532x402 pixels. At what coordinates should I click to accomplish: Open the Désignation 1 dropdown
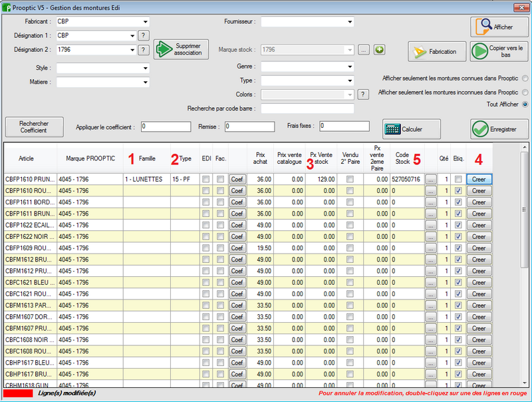(x=132, y=36)
